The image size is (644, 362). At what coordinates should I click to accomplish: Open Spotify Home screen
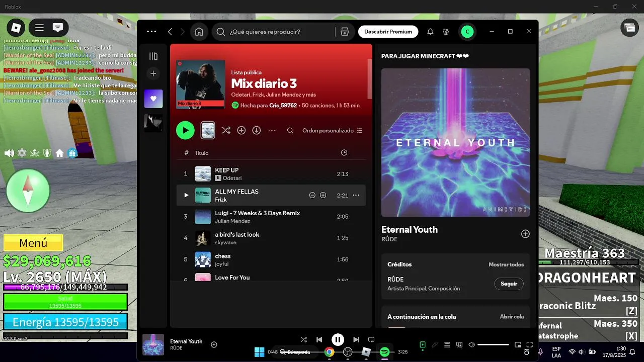coord(199,32)
